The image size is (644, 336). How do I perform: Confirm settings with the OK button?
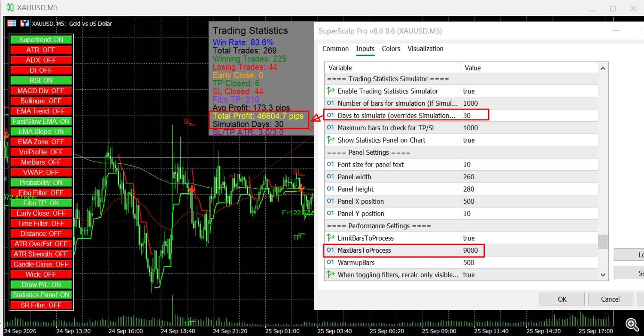coord(562,299)
